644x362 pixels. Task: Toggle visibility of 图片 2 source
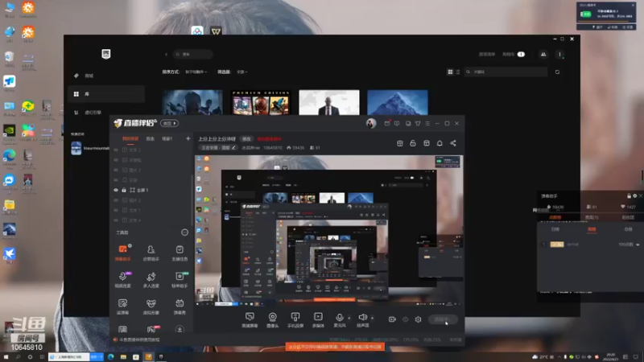116,200
